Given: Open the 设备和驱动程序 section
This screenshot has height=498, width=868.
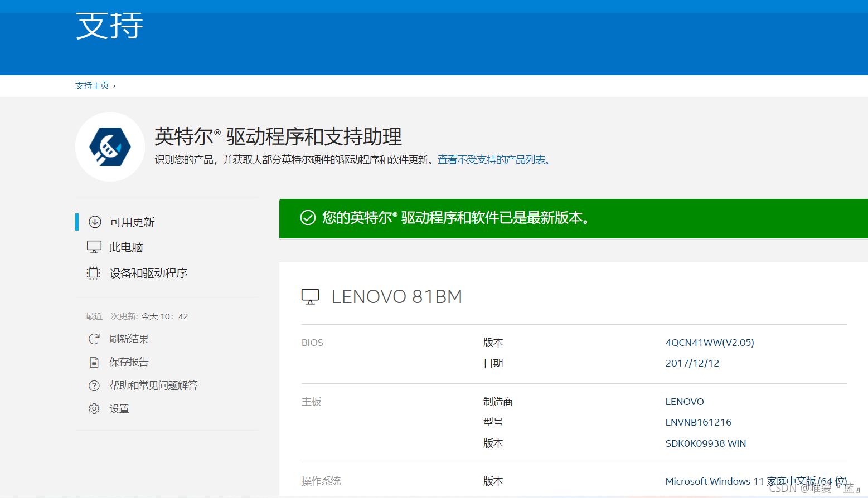Looking at the screenshot, I should click(148, 273).
